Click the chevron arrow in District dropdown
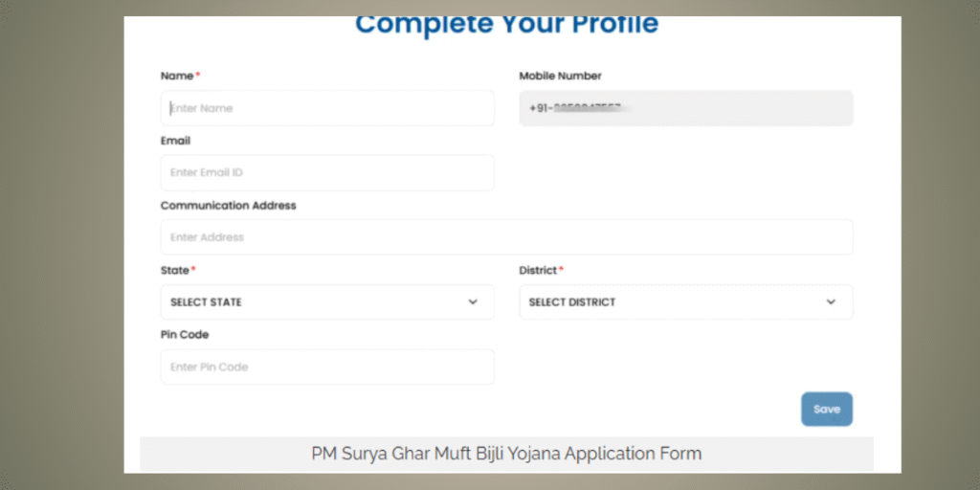Viewport: 980px width, 490px height. 831,301
